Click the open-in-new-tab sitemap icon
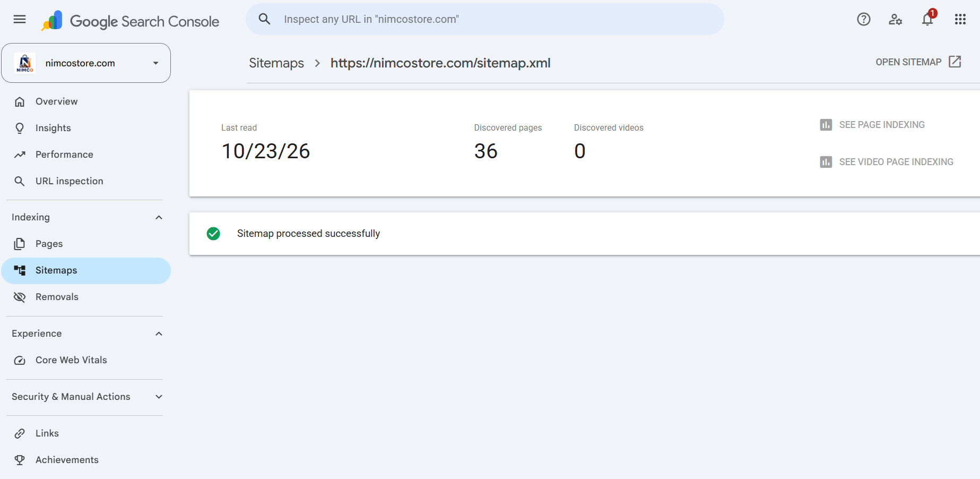 (x=955, y=62)
